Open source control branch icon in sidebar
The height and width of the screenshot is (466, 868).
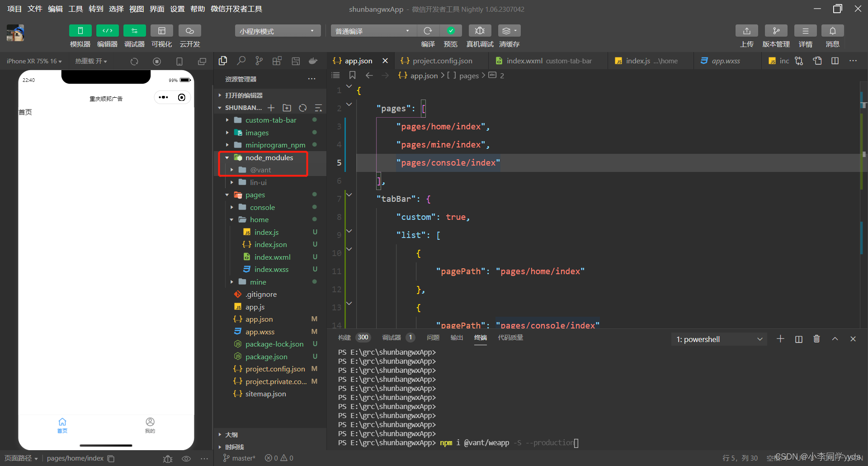point(259,61)
